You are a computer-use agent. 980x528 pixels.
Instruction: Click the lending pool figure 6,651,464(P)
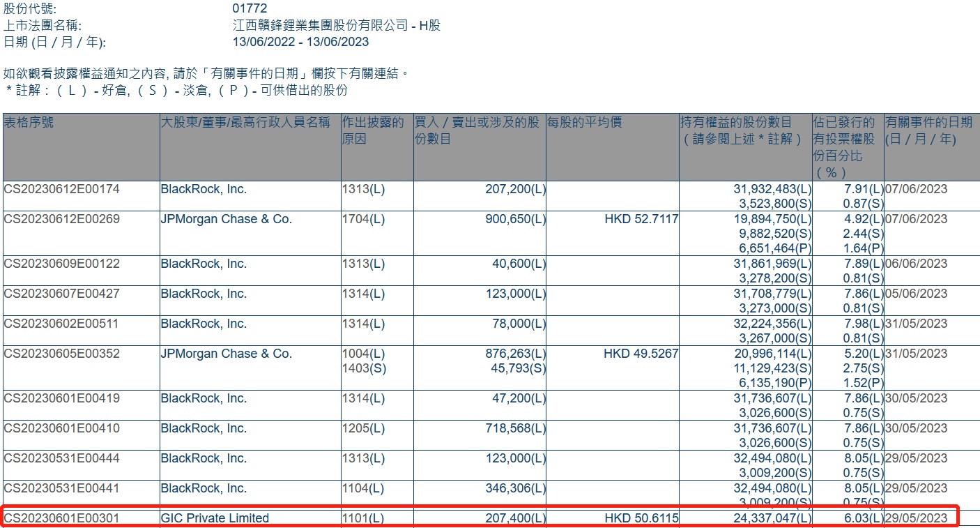coord(776,248)
